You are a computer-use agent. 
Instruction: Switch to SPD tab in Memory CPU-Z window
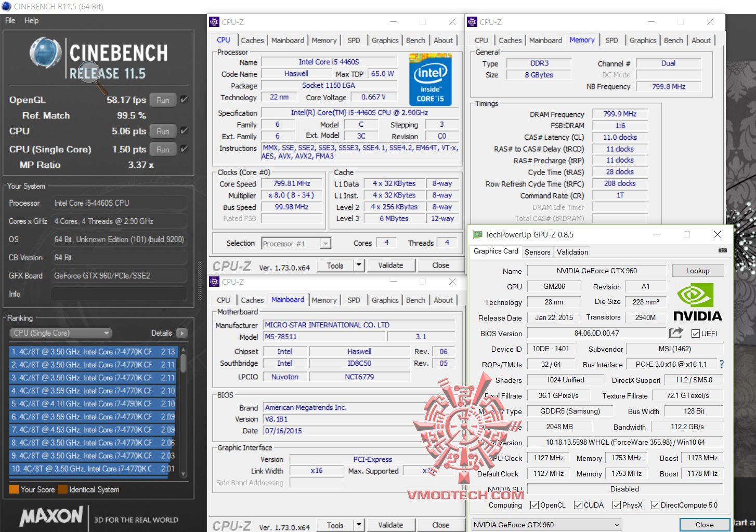(x=612, y=40)
